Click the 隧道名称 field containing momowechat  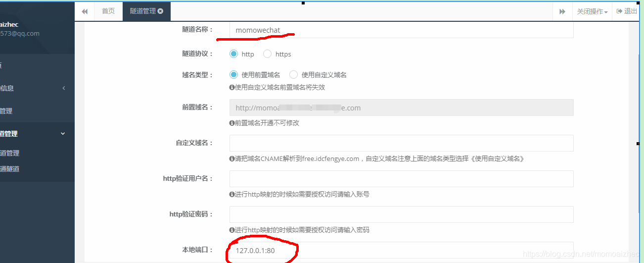click(x=402, y=30)
